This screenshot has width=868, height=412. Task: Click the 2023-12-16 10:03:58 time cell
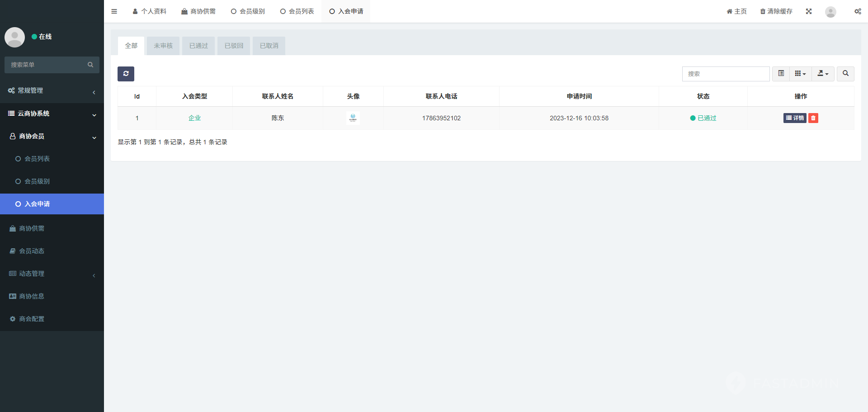579,118
